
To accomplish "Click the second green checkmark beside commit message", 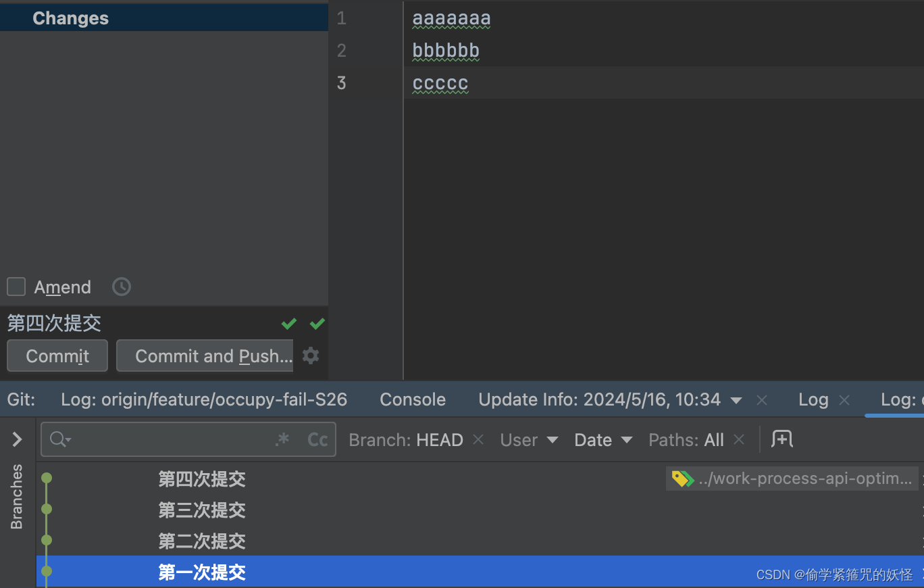I will 317,324.
